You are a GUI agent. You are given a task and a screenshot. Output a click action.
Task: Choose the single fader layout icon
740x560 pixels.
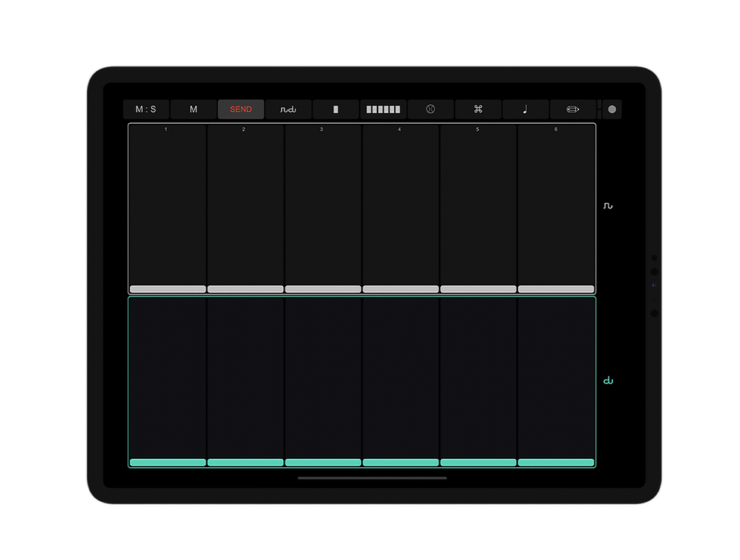click(x=335, y=109)
